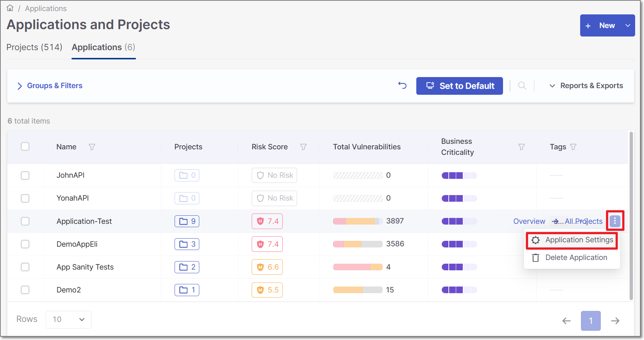Switch to the Projects (514) tab

(34, 47)
